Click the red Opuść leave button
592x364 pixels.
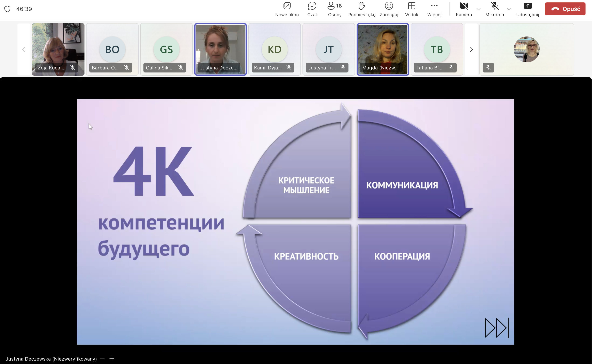(565, 9)
